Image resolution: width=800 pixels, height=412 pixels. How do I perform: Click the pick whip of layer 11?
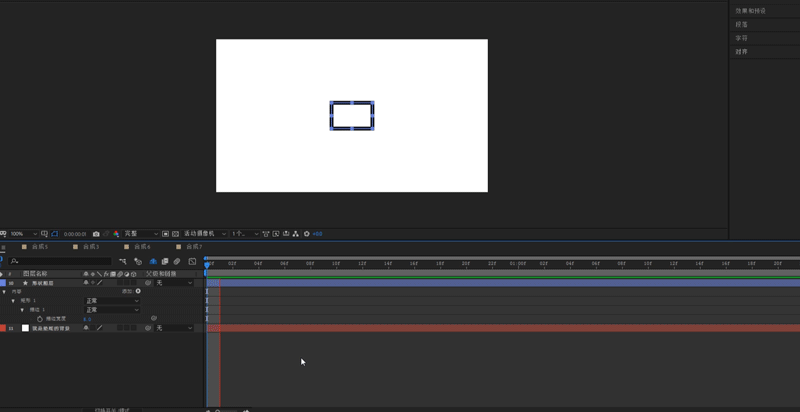tap(148, 328)
